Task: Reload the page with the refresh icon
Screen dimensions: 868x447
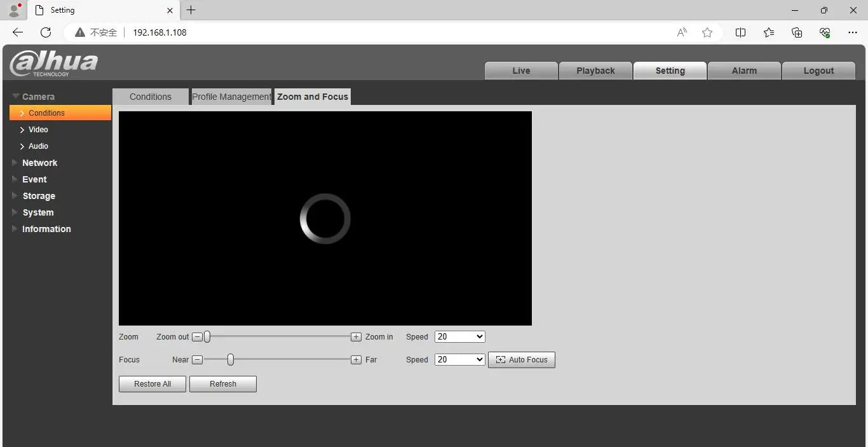Action: click(46, 32)
